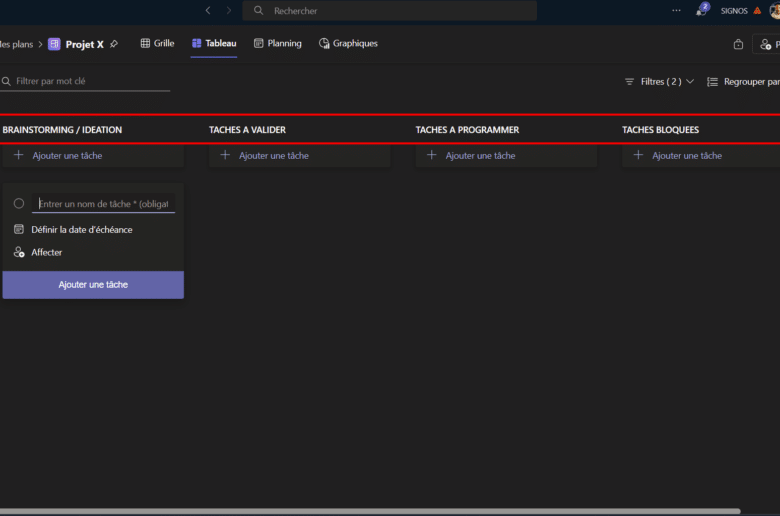Click the Affecter person icon
The height and width of the screenshot is (516, 780).
(19, 252)
